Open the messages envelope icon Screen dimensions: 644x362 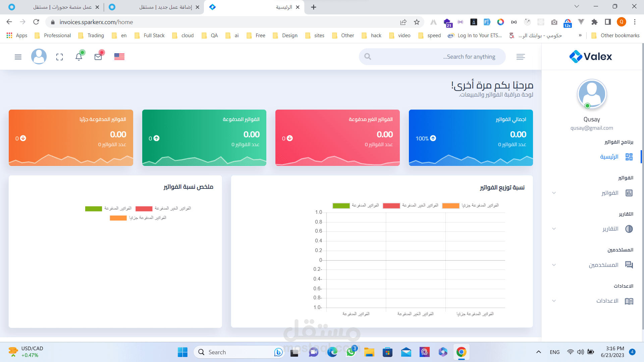(98, 57)
